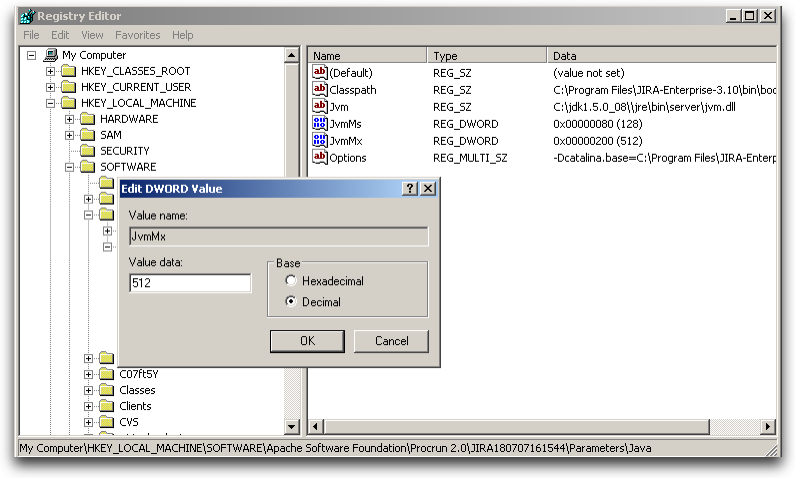Open the Edit menu
795x478 pixels.
(60, 35)
